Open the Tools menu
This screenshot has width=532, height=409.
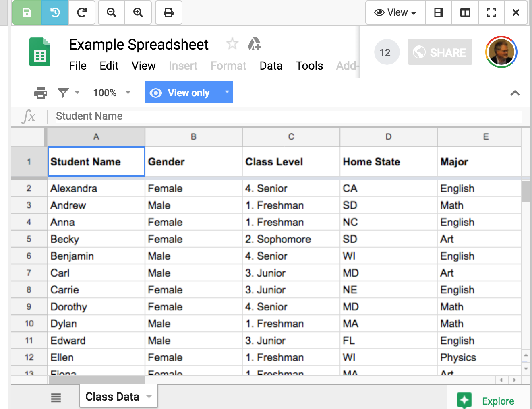tap(309, 66)
